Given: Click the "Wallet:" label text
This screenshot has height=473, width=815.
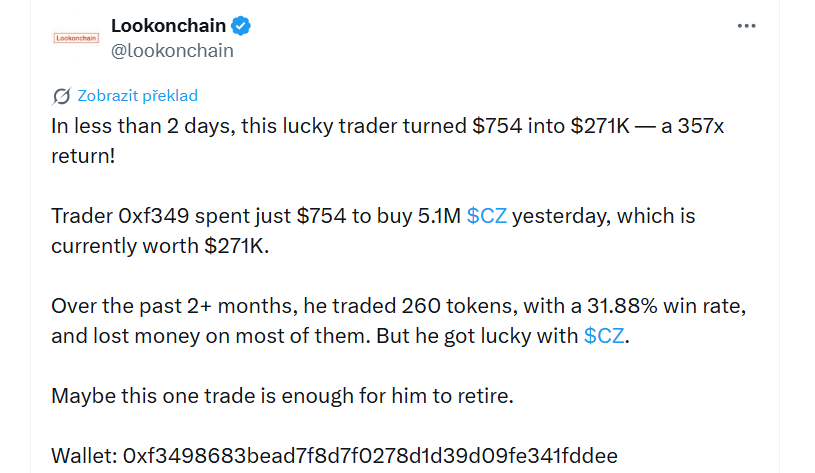Looking at the screenshot, I should click(x=84, y=456).
